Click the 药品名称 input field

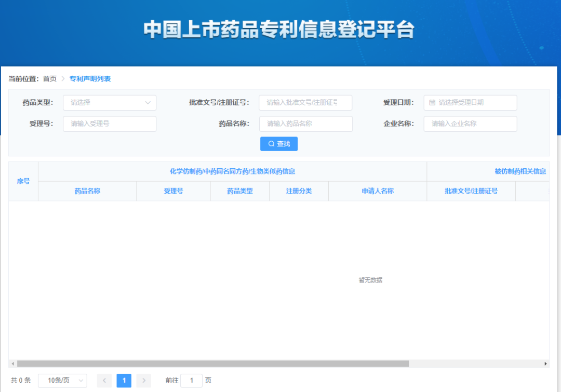[305, 124]
